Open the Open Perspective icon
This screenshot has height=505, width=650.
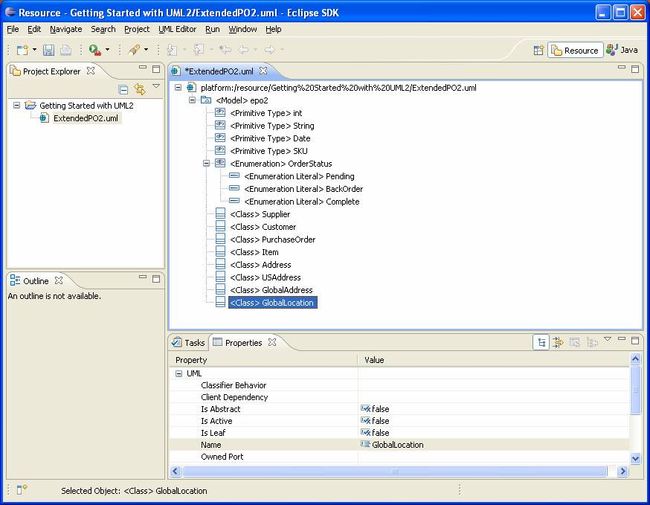(538, 50)
